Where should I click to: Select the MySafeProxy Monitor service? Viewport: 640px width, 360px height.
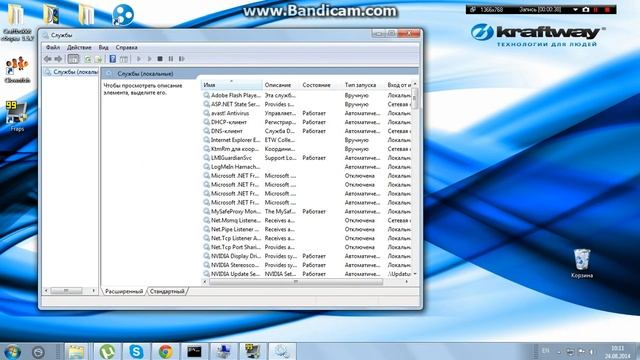coord(307,211)
